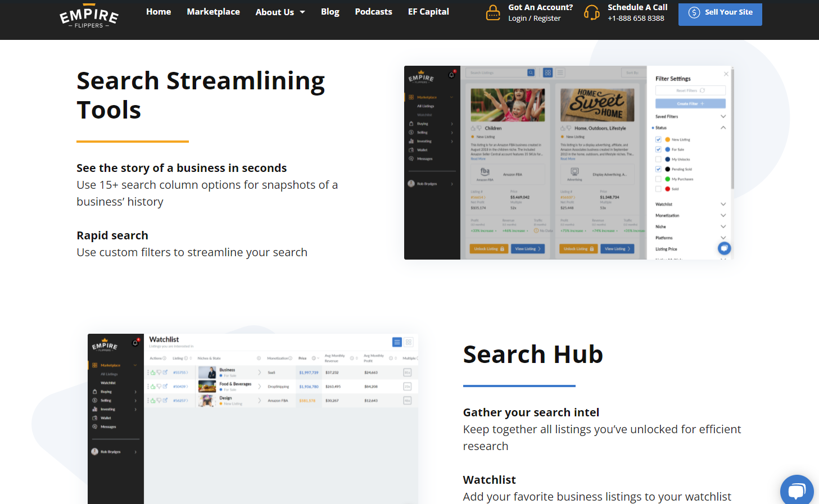The height and width of the screenshot is (504, 819).
Task: Check the My Purchases status checkbox
Action: point(658,179)
